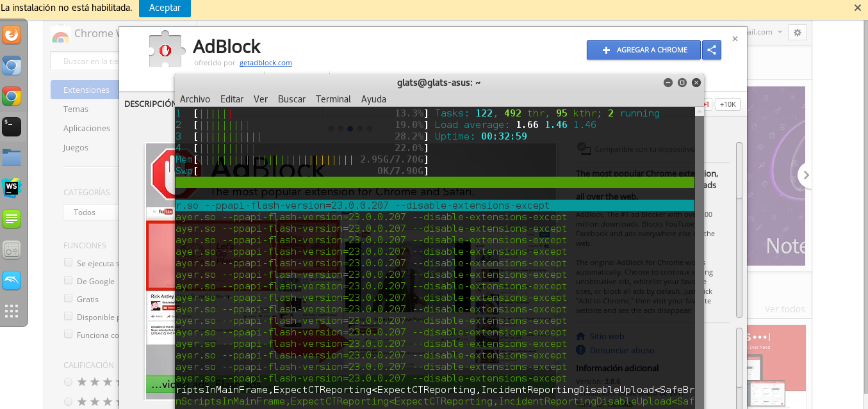The height and width of the screenshot is (409, 868).
Task: Launch Chromium from the dock
Action: 12,66
